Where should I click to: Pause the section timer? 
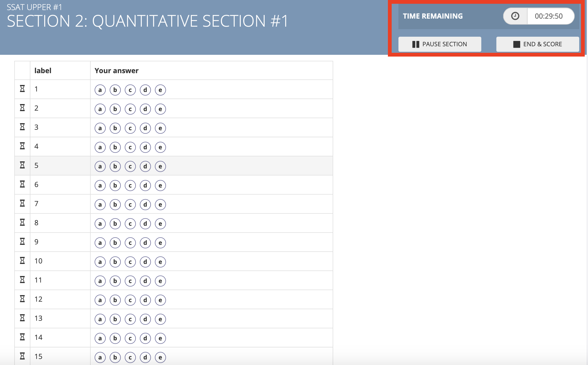click(440, 44)
